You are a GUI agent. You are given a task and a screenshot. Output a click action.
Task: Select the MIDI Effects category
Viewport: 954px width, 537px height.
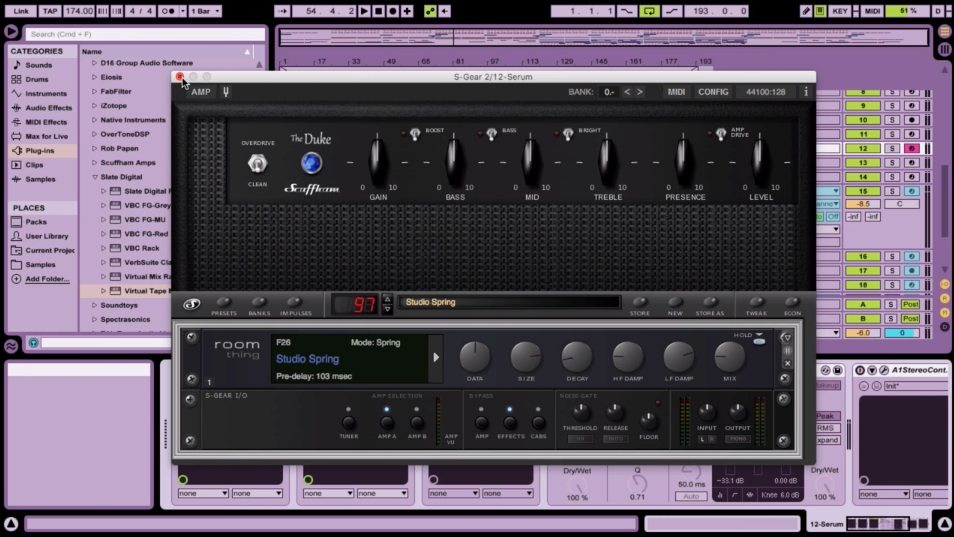coord(46,122)
